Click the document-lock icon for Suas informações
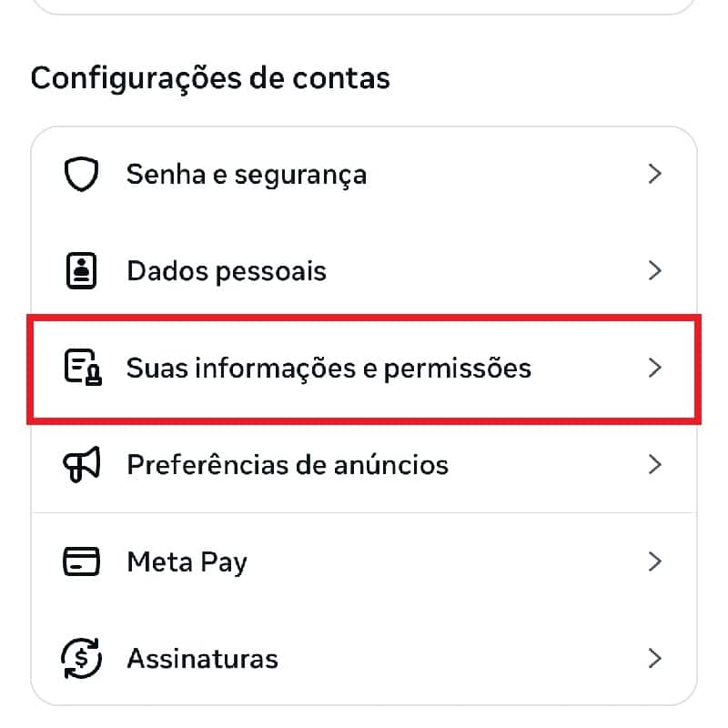Image resolution: width=728 pixels, height=728 pixels. pyautogui.click(x=83, y=368)
